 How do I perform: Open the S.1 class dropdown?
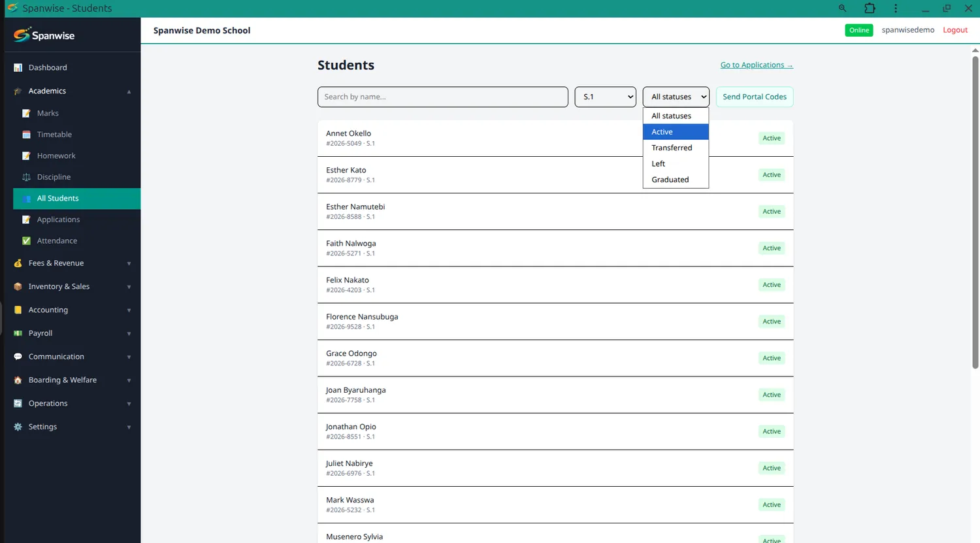point(606,97)
